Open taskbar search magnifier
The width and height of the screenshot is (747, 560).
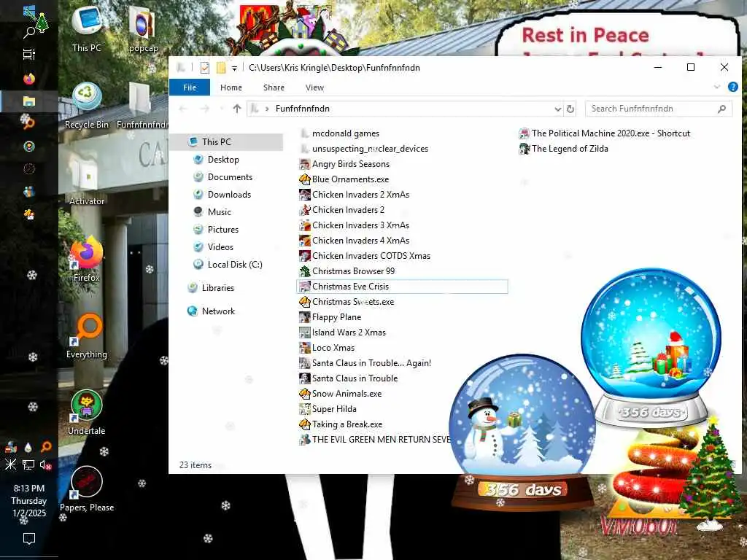(29, 32)
